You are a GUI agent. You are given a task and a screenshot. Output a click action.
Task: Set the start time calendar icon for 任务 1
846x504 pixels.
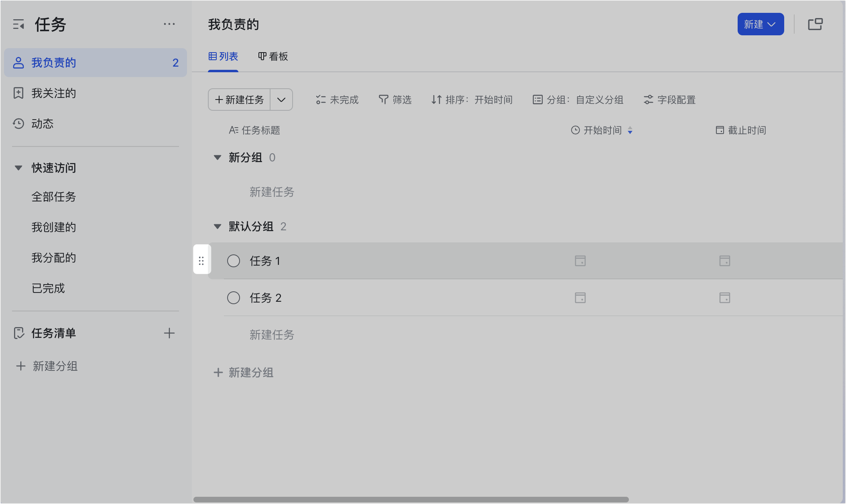click(x=580, y=261)
